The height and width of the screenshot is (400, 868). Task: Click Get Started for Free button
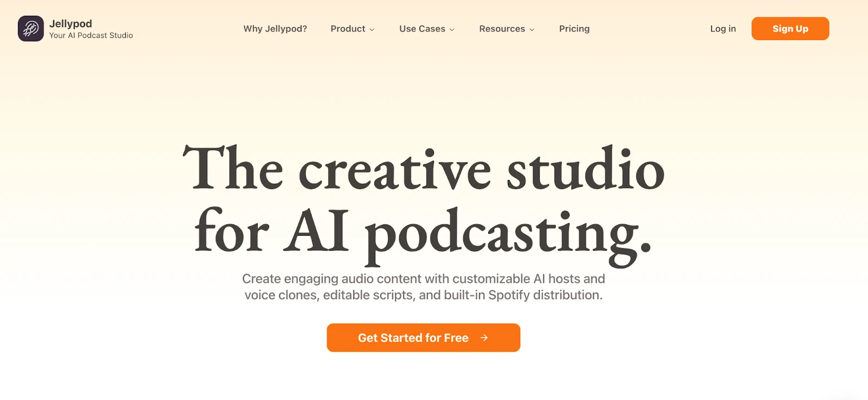tap(413, 338)
